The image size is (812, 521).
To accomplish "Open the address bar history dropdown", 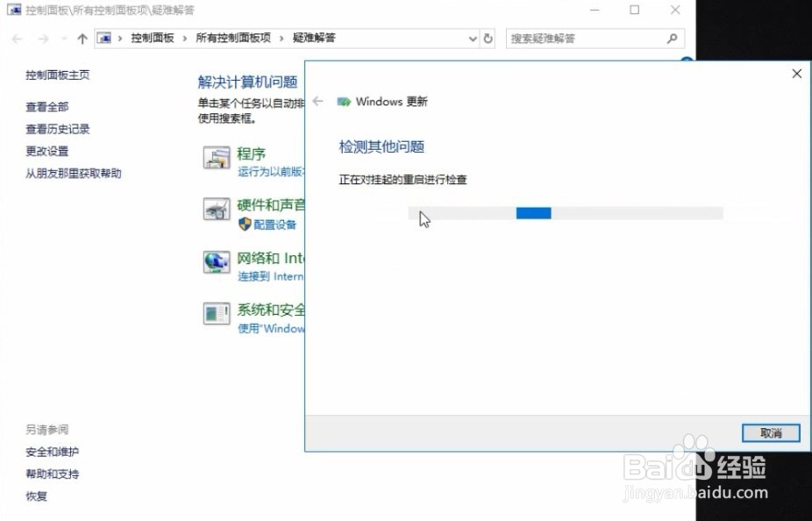I will (x=473, y=39).
